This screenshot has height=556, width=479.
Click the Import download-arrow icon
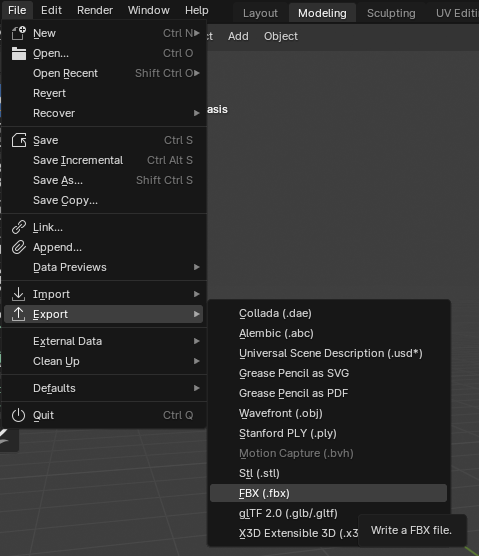(18, 294)
